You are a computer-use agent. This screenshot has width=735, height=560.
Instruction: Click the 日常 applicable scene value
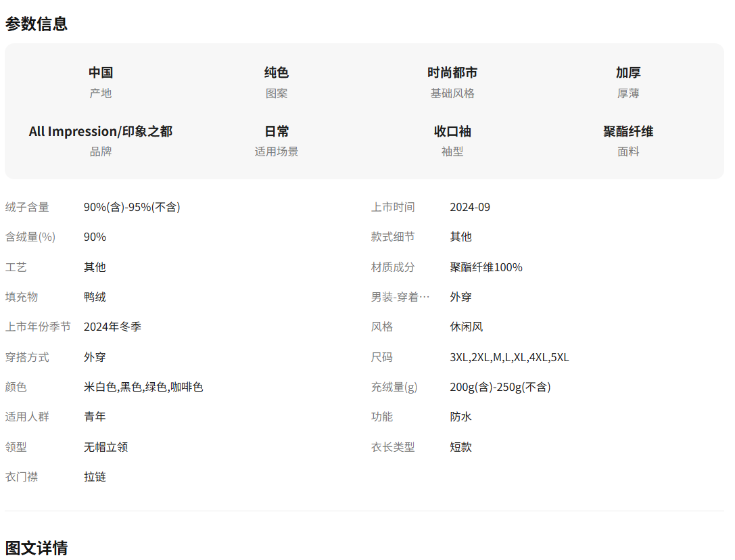[x=277, y=131]
